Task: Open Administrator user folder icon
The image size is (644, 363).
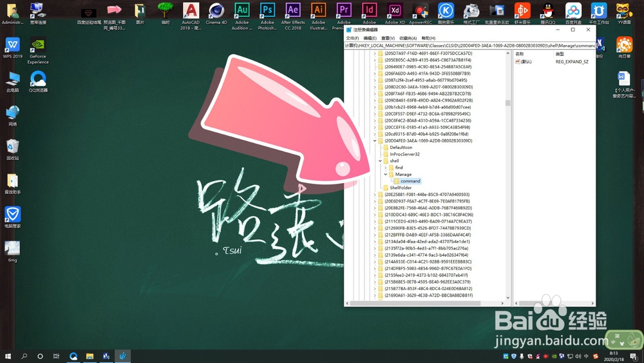Action: (x=13, y=14)
